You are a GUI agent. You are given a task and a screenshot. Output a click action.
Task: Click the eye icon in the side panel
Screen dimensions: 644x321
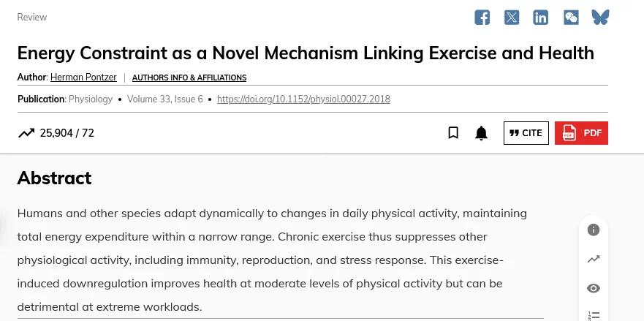click(x=594, y=288)
